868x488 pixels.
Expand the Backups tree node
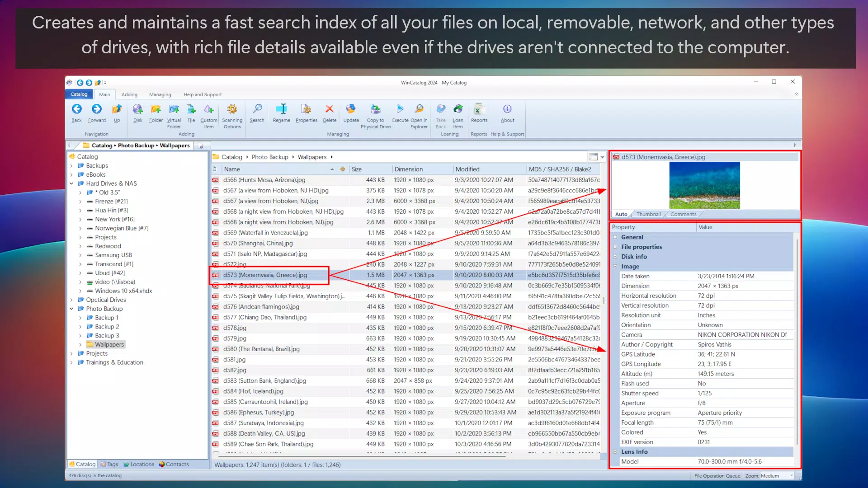pos(71,166)
